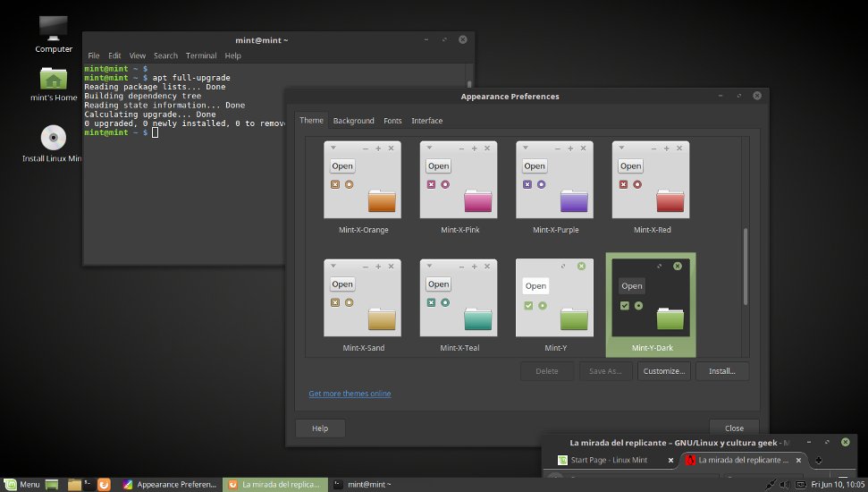Click the Customize... button
This screenshot has width=868, height=492.
663,370
